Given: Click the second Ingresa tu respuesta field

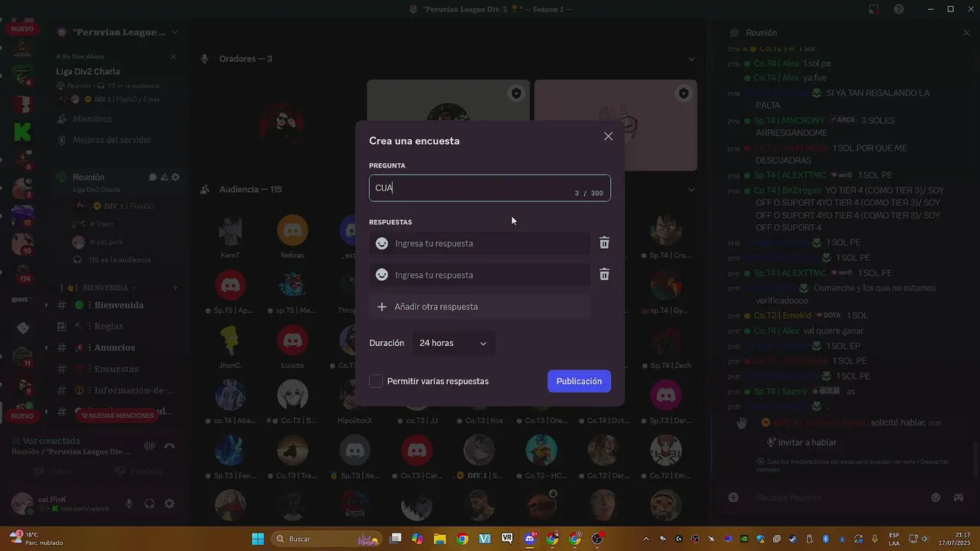Looking at the screenshot, I should 479,275.
